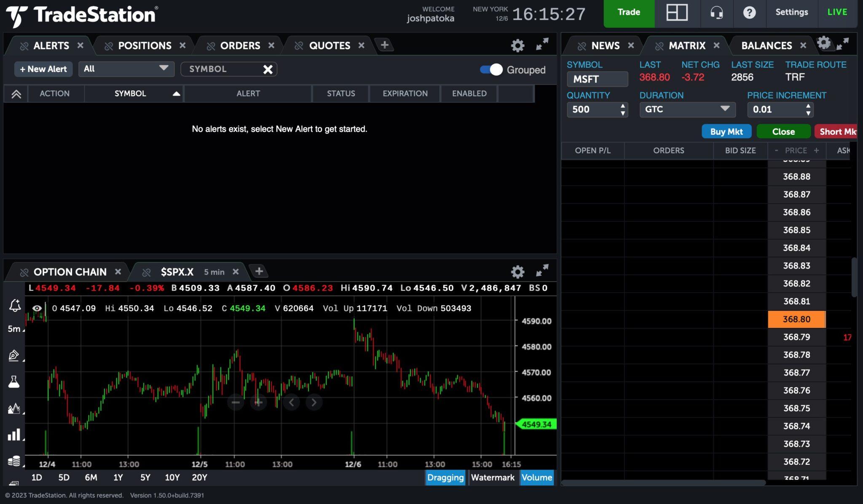The width and height of the screenshot is (863, 504).
Task: Click the indicators mountain-chart icon
Action: click(x=13, y=409)
